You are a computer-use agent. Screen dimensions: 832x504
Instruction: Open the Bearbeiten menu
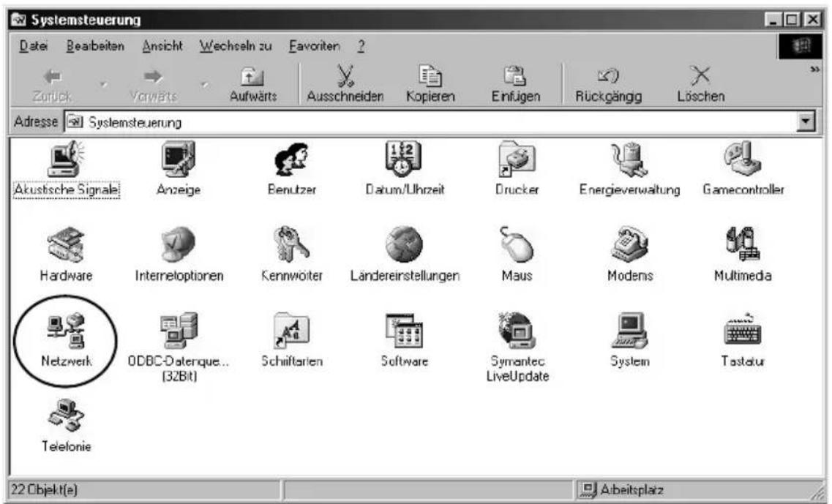[95, 46]
